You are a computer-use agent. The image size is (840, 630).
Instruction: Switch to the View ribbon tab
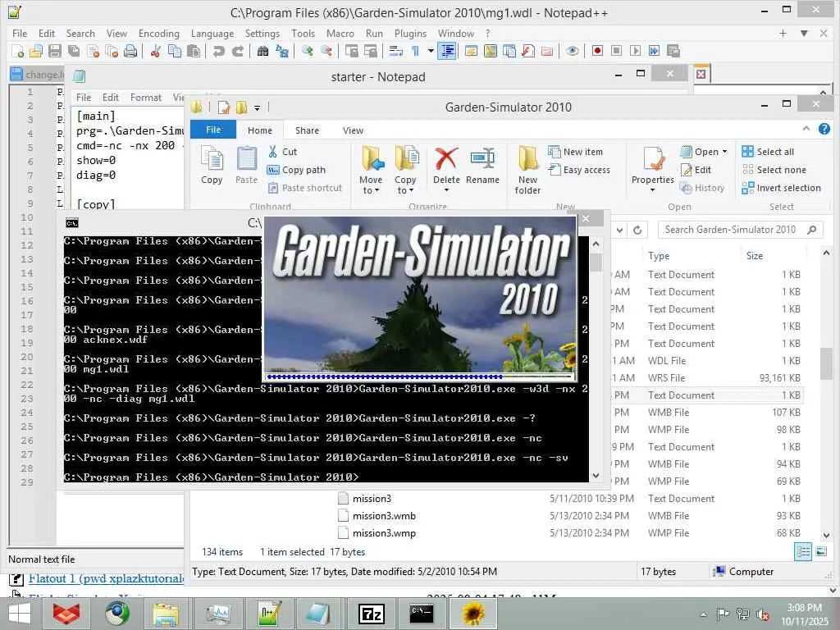click(353, 130)
